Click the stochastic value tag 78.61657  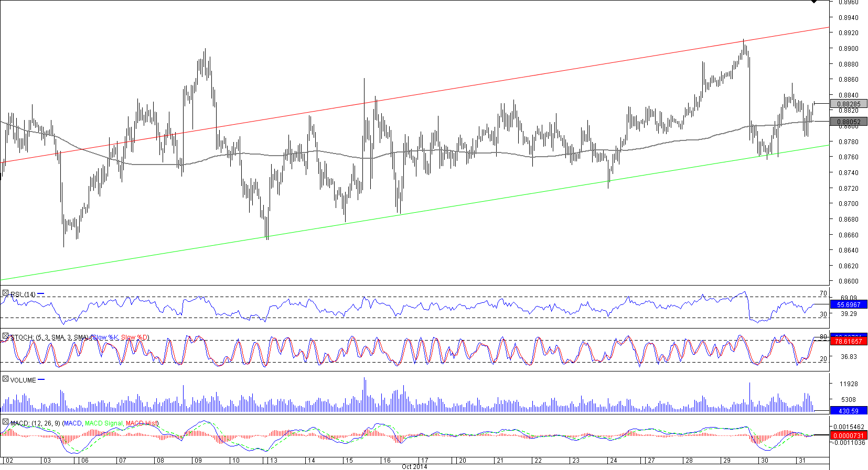pos(849,341)
